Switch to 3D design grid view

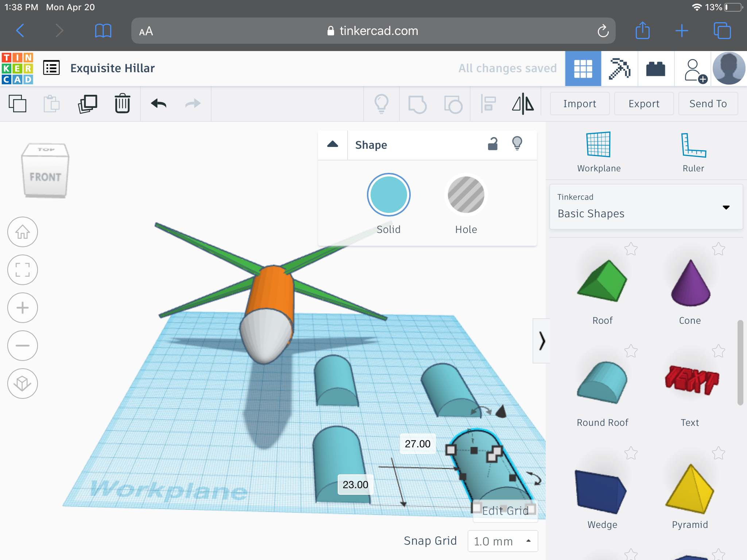583,69
